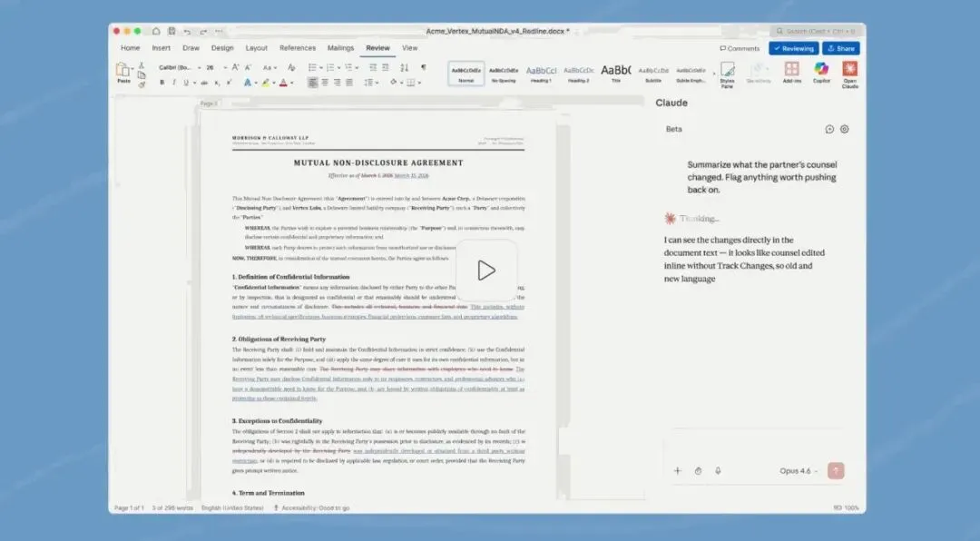980x541 pixels.
Task: Play video using center play button
Action: 486,270
